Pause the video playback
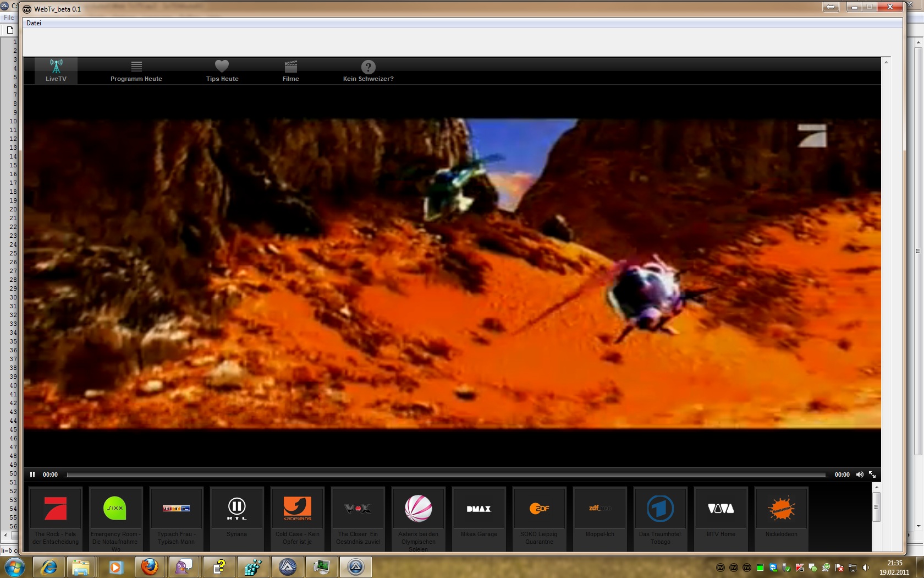The image size is (924, 578). coord(32,475)
